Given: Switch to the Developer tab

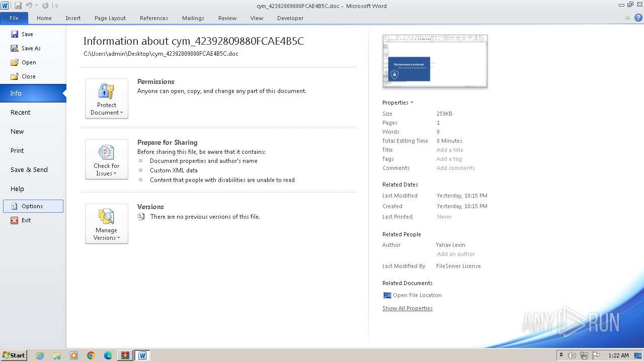Looking at the screenshot, I should (x=290, y=18).
